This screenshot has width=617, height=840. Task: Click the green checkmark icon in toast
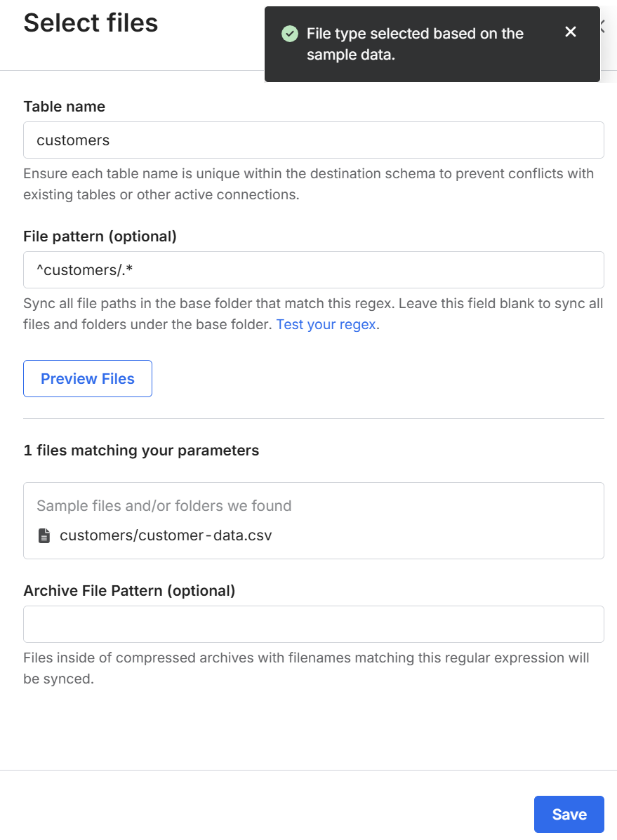click(289, 34)
